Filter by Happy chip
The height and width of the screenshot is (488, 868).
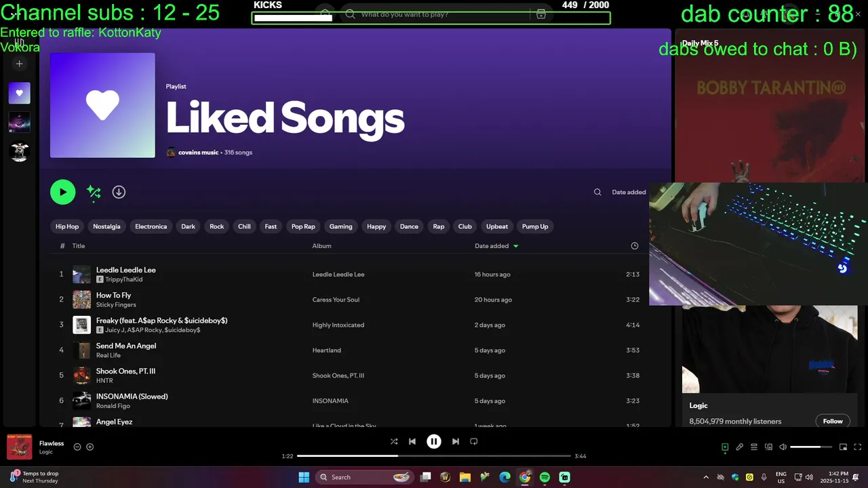coord(376,226)
